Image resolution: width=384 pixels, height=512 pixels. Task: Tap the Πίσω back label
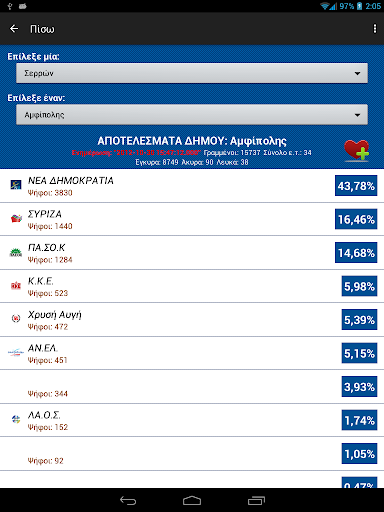click(42, 29)
